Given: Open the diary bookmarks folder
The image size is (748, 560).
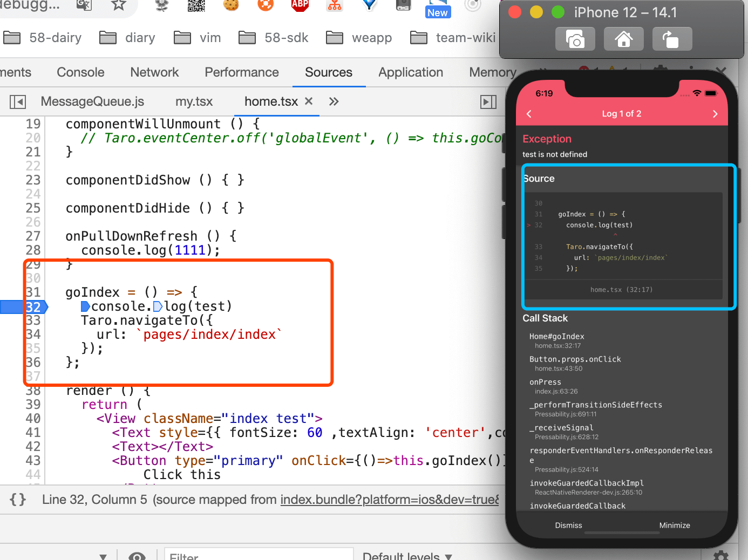Looking at the screenshot, I should (127, 38).
